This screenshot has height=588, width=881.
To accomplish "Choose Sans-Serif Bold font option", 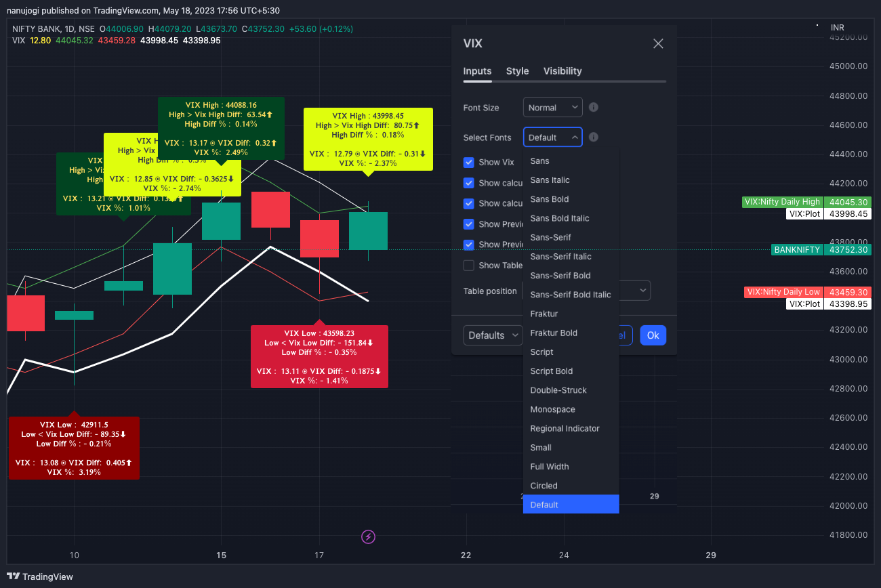I will click(571, 276).
